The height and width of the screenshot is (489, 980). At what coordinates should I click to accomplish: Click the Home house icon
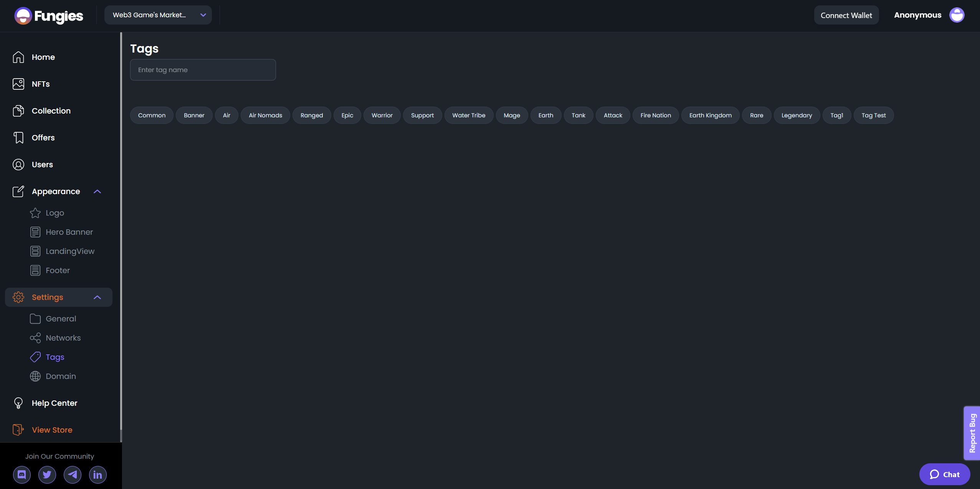coord(18,57)
